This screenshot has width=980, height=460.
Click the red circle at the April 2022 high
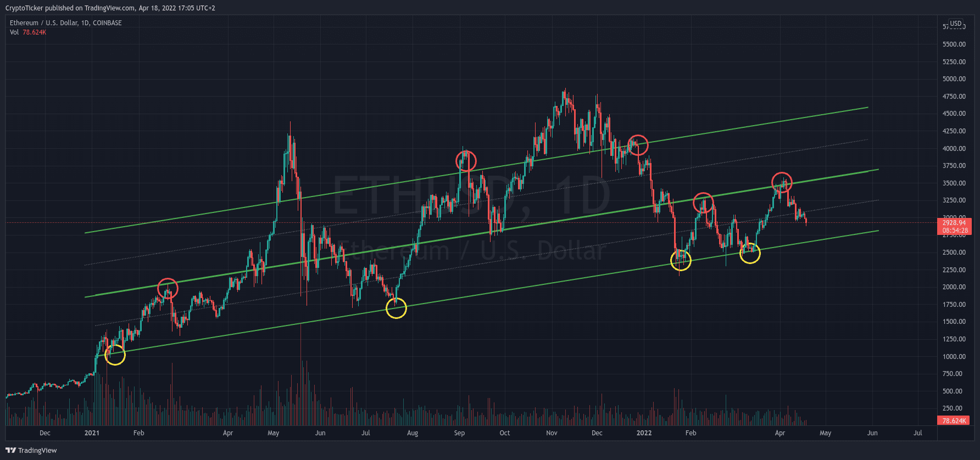pyautogui.click(x=782, y=182)
